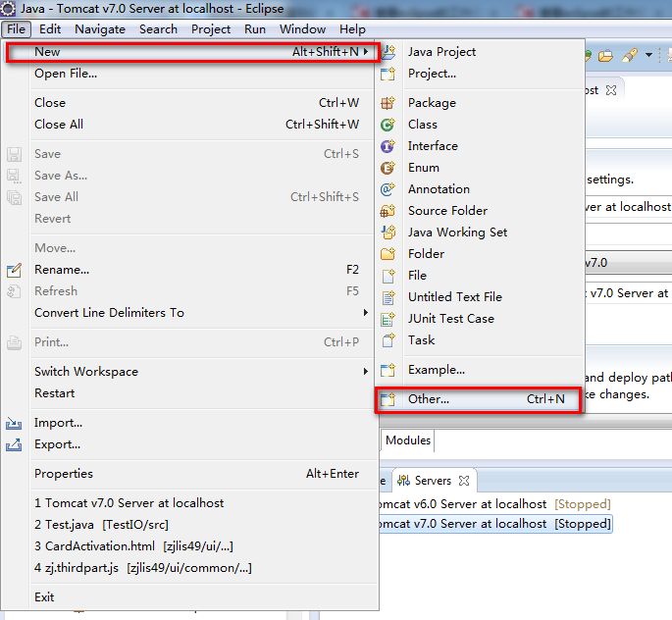
Task: Expand Convert Line Delimiters To submenu
Action: [x=366, y=312]
